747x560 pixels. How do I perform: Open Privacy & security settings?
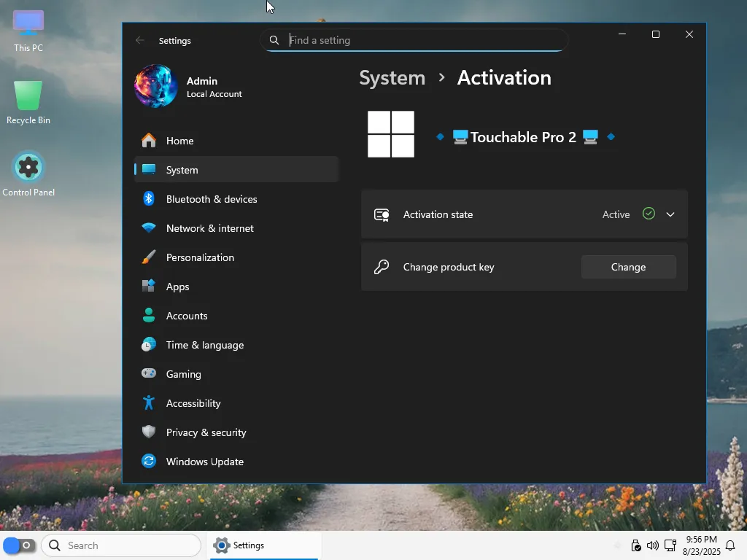236,432
